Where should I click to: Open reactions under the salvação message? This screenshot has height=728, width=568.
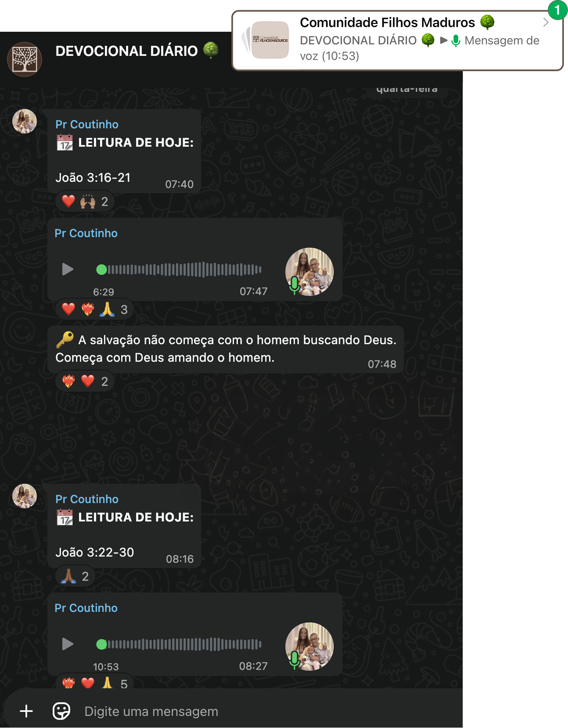coord(85,381)
